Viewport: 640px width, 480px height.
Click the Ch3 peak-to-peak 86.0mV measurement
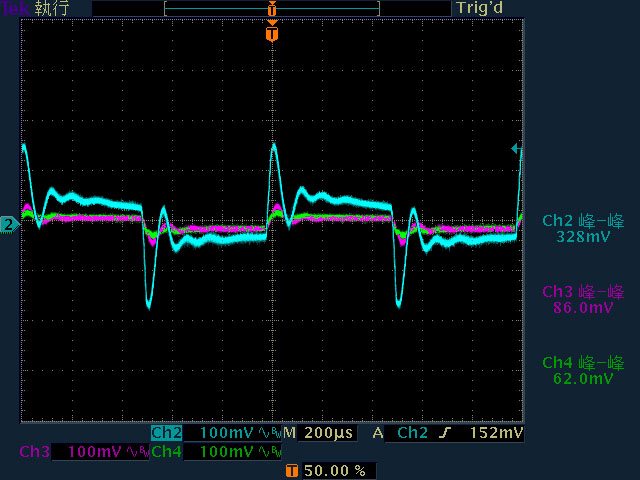[583, 300]
